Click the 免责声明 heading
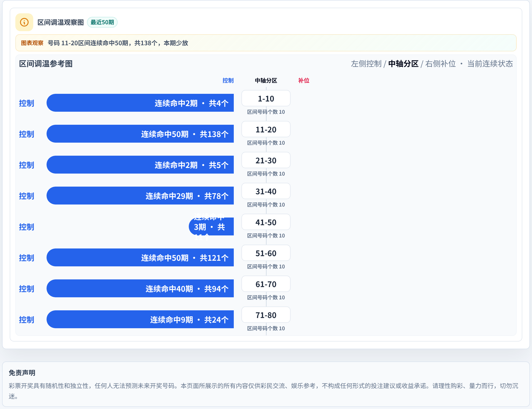This screenshot has width=532, height=409. click(x=22, y=373)
